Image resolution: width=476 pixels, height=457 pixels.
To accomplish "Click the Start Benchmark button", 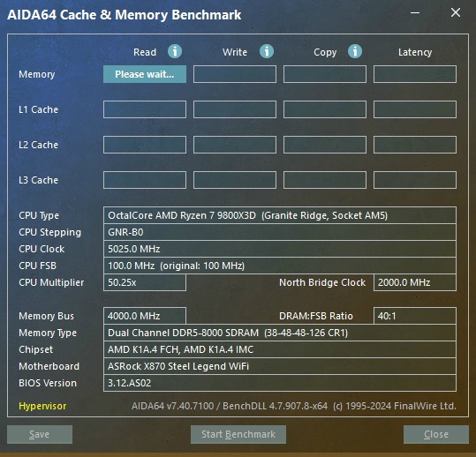I will pyautogui.click(x=238, y=434).
